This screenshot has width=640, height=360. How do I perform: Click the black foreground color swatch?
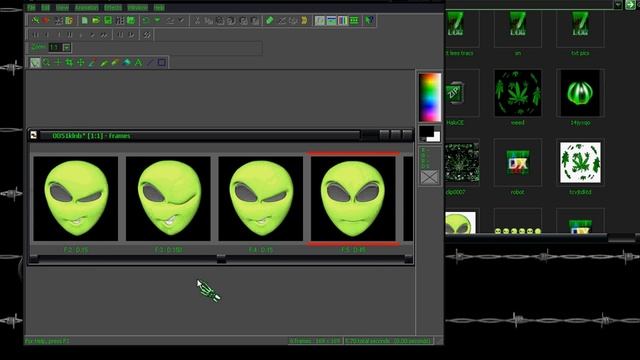coord(427,131)
